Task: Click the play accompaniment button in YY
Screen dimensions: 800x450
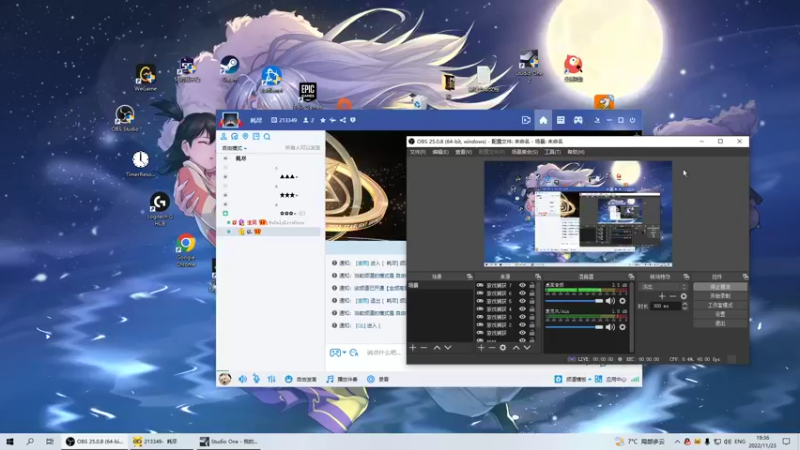Action: (342, 379)
